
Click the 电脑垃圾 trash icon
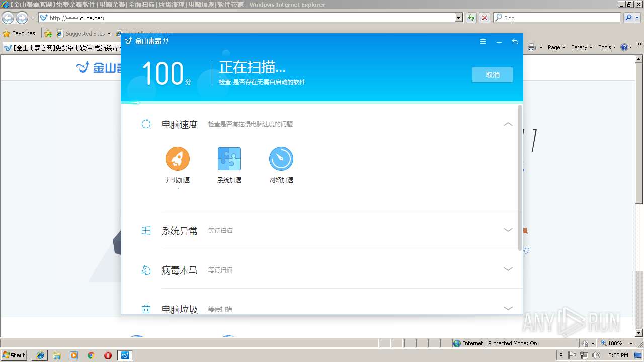point(146,309)
